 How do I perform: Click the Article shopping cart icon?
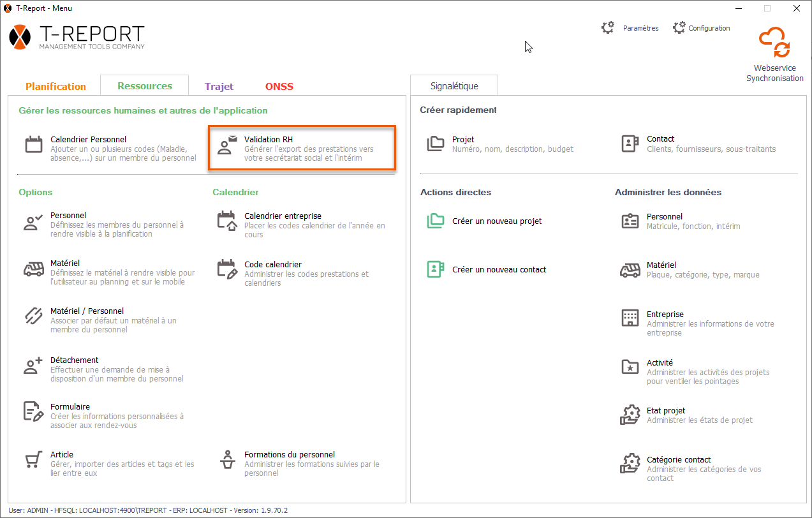coord(34,460)
